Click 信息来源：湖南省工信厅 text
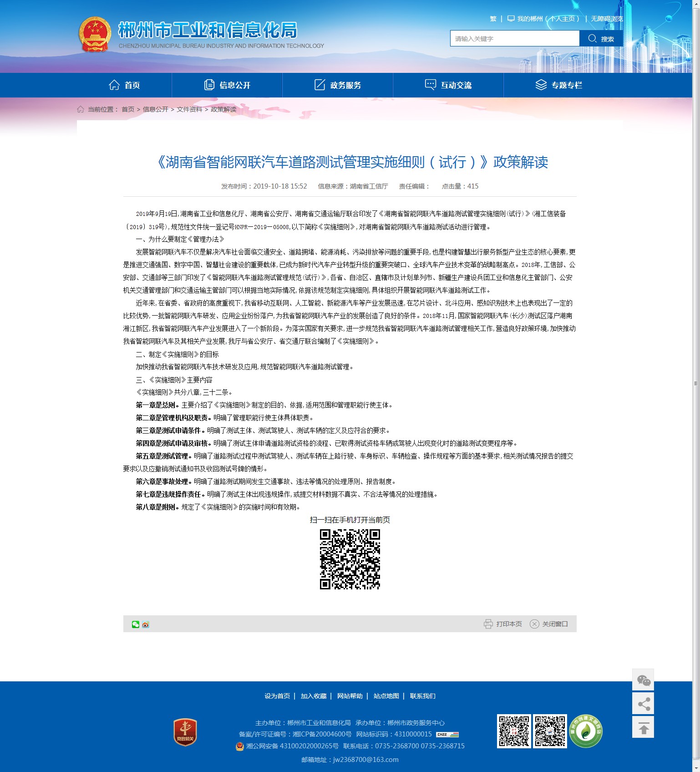The height and width of the screenshot is (772, 700). (353, 186)
